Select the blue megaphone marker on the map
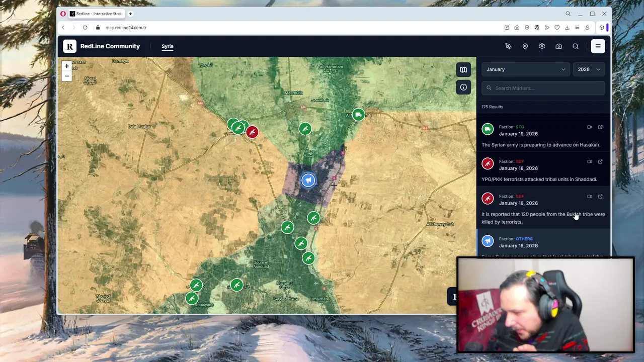The image size is (644, 362). point(308,180)
